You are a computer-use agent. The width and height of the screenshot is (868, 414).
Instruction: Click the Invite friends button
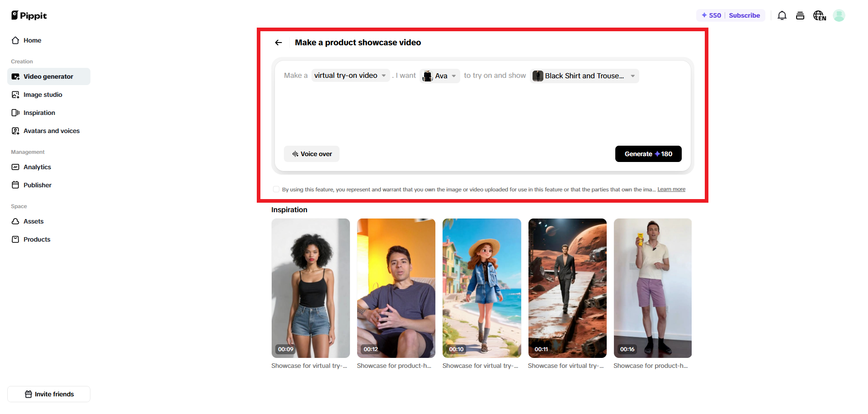click(x=49, y=394)
